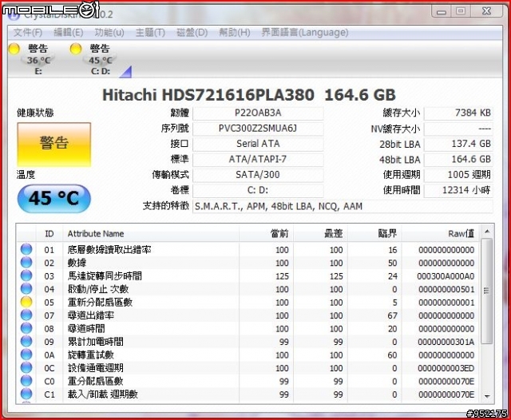This screenshot has width=511, height=420.
Task: Click raw value 000300A000A0
Action: 446,276
